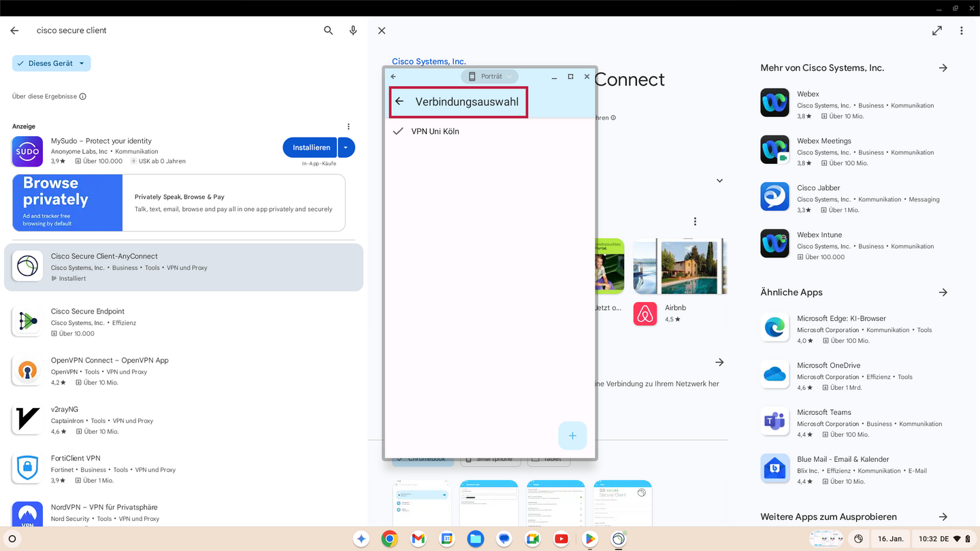Expand the chevron below the app title
Viewport: 980px width, 551px height.
(x=719, y=181)
